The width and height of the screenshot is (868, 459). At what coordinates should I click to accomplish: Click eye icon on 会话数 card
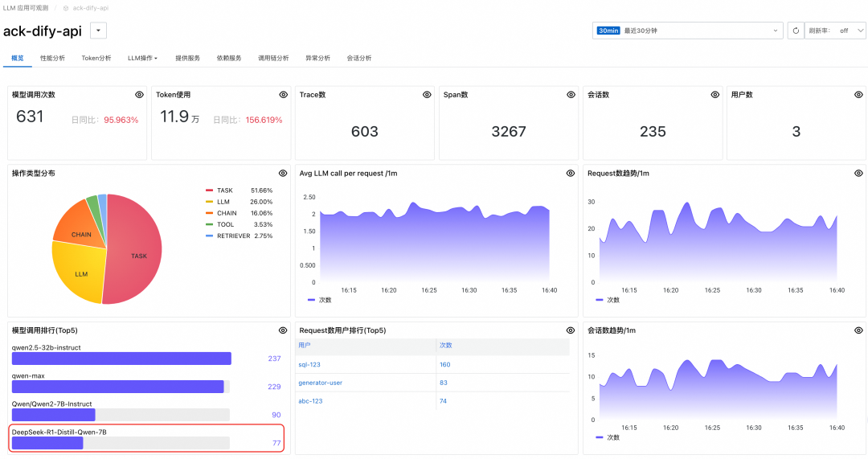pos(714,95)
